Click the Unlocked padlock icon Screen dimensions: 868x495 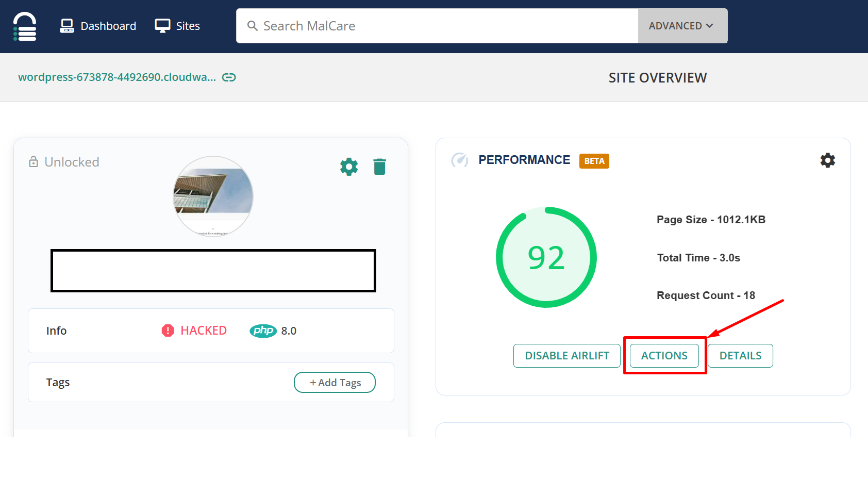[x=34, y=162]
